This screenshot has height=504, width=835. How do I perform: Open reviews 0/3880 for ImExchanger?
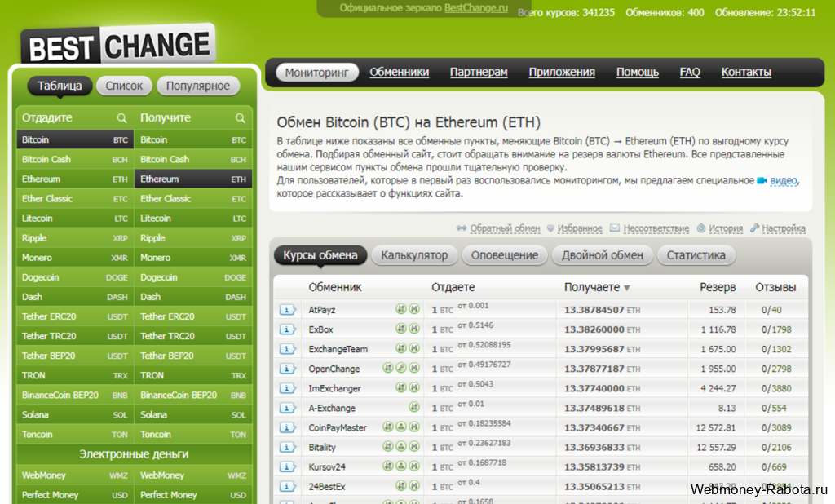point(776,388)
